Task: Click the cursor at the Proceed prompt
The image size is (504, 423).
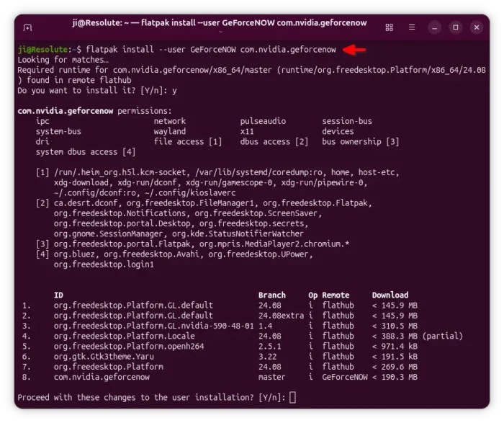Action: 292,397
